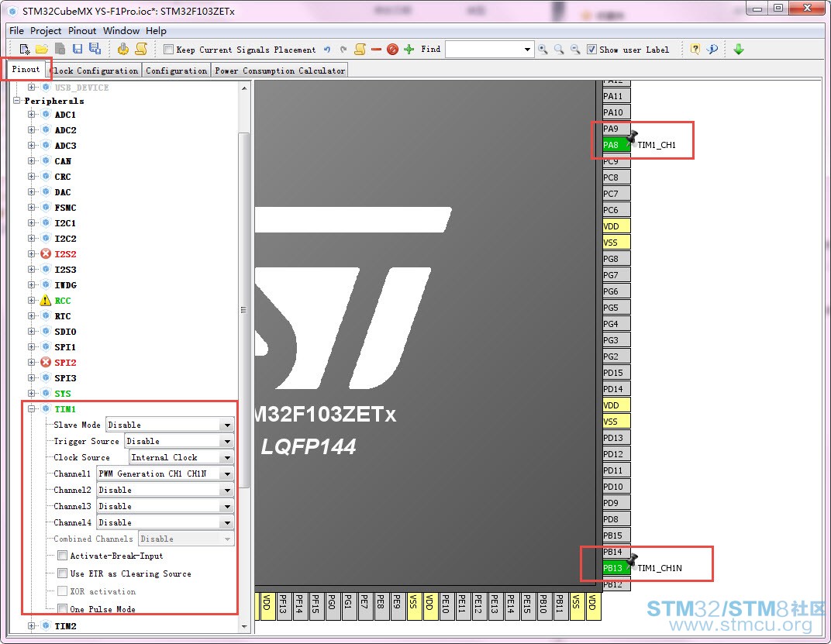This screenshot has height=644, width=831.
Task: Click the first magnifier icon after Find
Action: click(543, 50)
